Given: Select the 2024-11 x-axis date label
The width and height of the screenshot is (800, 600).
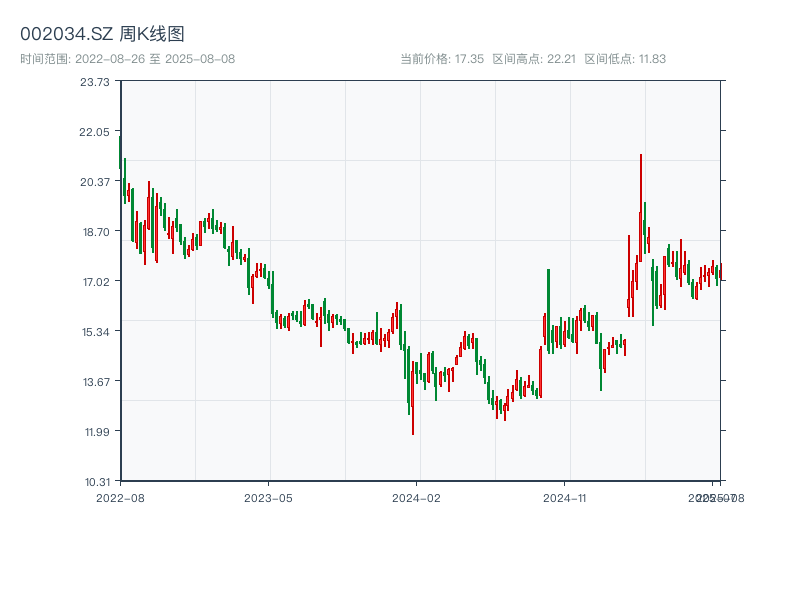Looking at the screenshot, I should coord(565,497).
